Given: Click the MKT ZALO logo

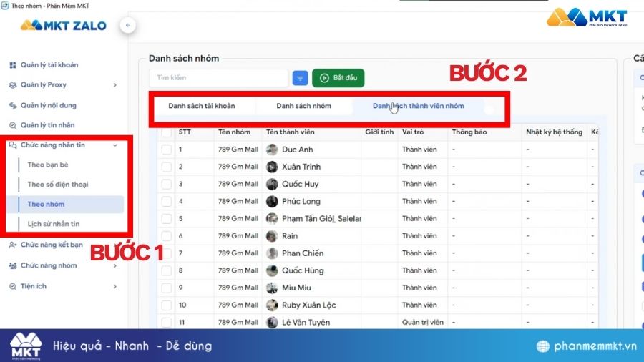Looking at the screenshot, I should 64,26.
